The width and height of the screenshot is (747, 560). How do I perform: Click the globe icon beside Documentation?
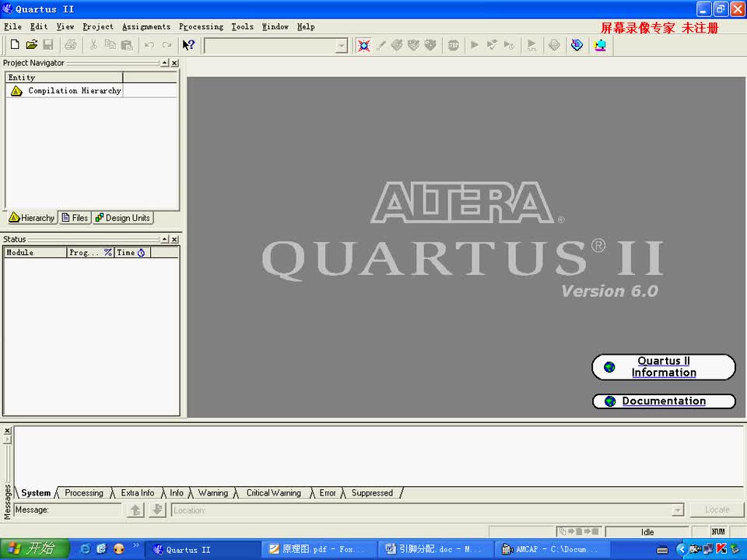point(610,401)
